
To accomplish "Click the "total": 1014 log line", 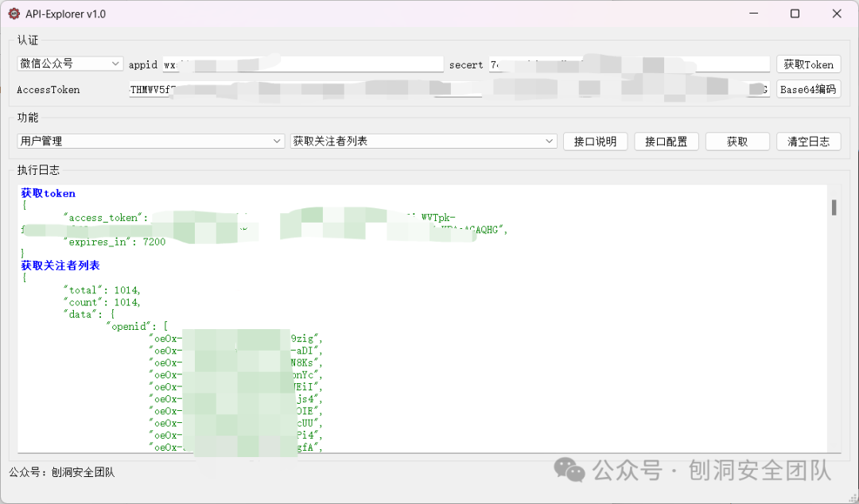I will pos(103,290).
